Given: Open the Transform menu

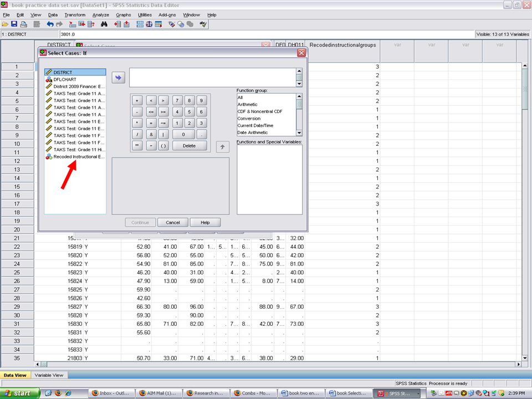Looking at the screenshot, I should [75, 15].
